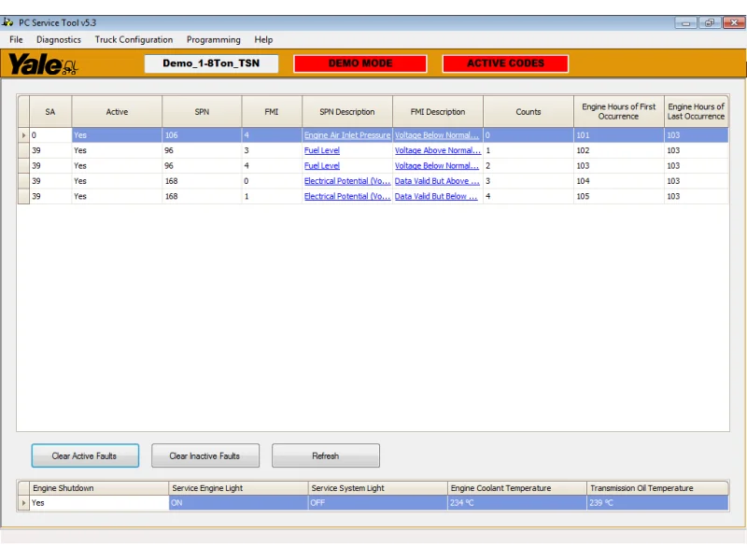Image resolution: width=747 pixels, height=560 pixels.
Task: Open Fuel Level link in FMI 4 row
Action: point(322,166)
